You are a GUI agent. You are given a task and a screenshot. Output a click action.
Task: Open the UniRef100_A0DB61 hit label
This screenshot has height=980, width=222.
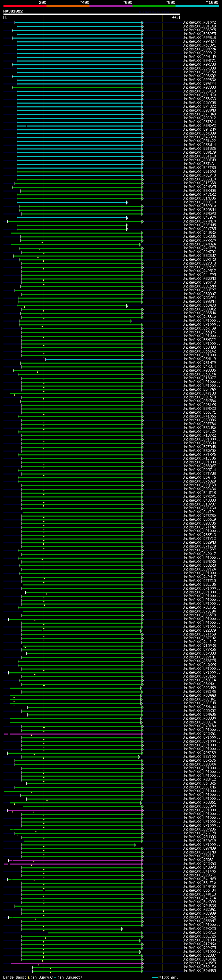click(199, 802)
